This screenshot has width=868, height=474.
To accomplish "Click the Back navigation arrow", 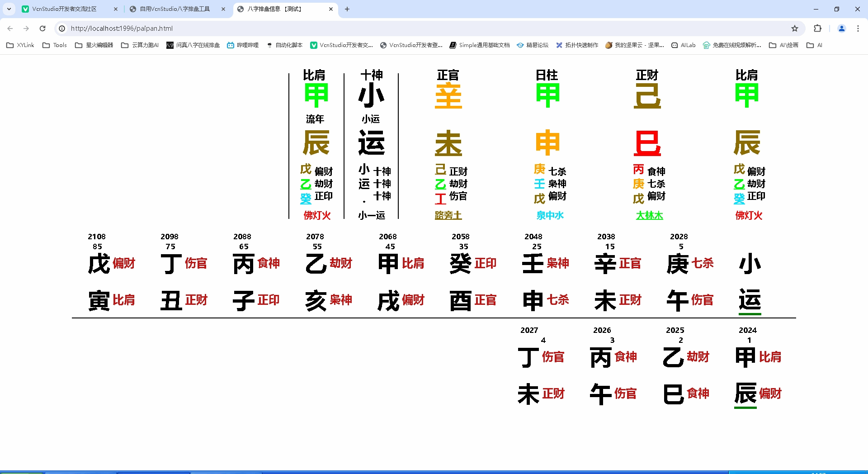I will tap(10, 28).
